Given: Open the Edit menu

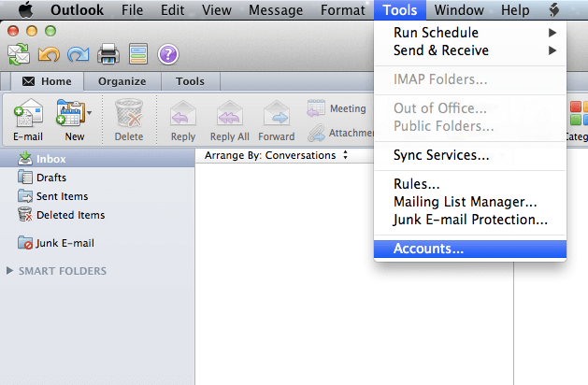Looking at the screenshot, I should [173, 9].
